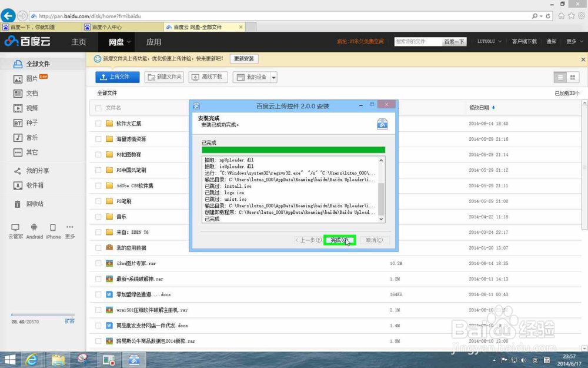Check the box for PS抠图教程 folder
The image size is (588, 368).
tap(98, 155)
